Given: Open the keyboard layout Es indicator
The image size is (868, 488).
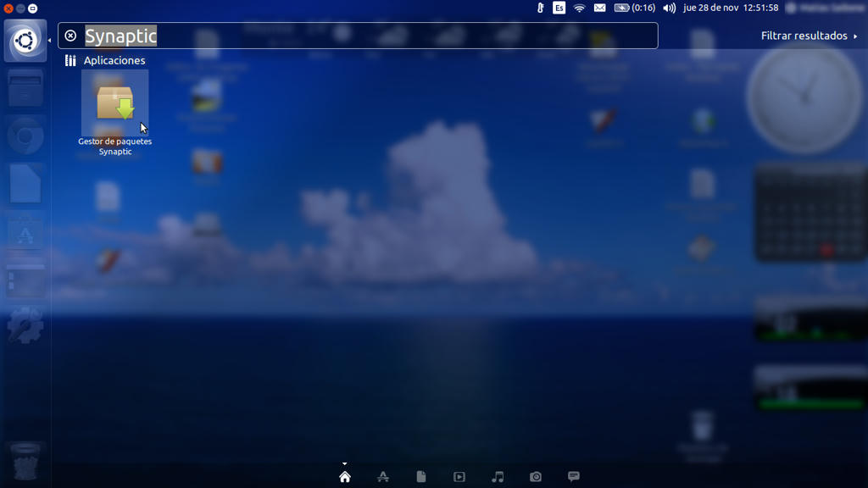Looking at the screenshot, I should [559, 8].
